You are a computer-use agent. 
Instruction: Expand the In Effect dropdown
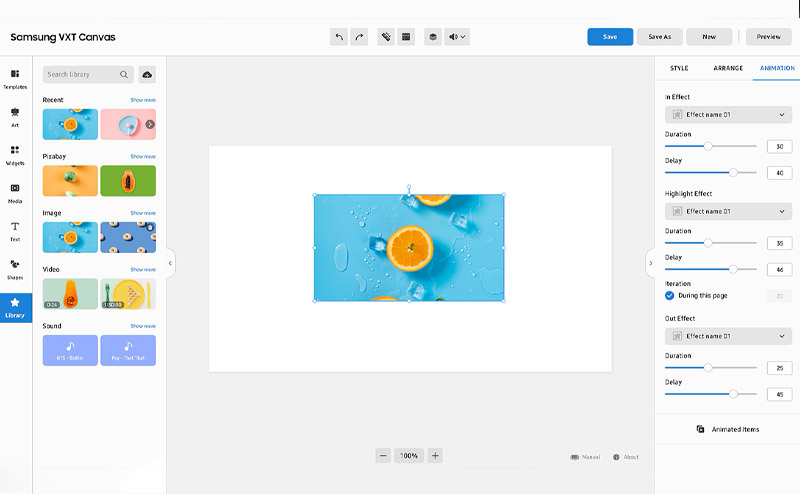728,115
